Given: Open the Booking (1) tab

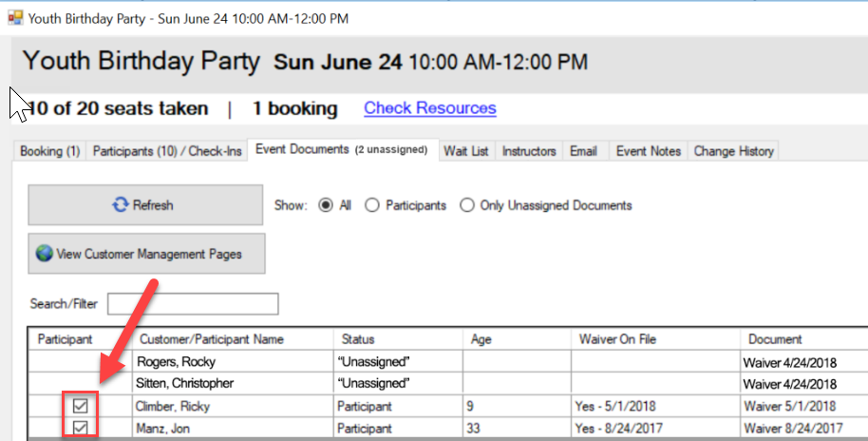Looking at the screenshot, I should coord(49,151).
